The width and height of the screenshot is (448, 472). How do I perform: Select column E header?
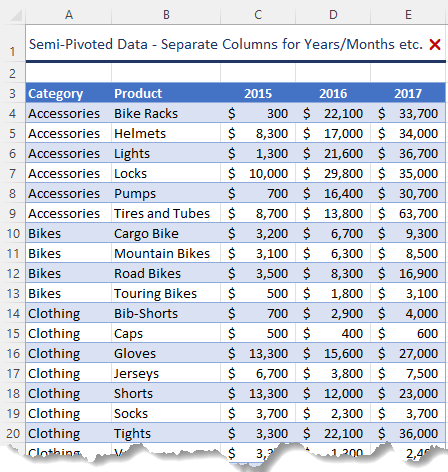coord(408,15)
